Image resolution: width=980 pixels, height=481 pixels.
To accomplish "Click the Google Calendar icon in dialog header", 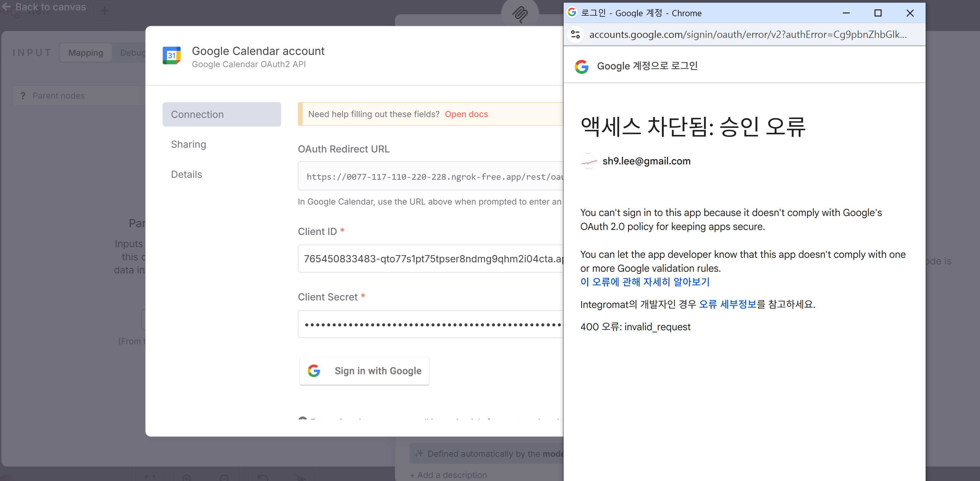I will 172,55.
